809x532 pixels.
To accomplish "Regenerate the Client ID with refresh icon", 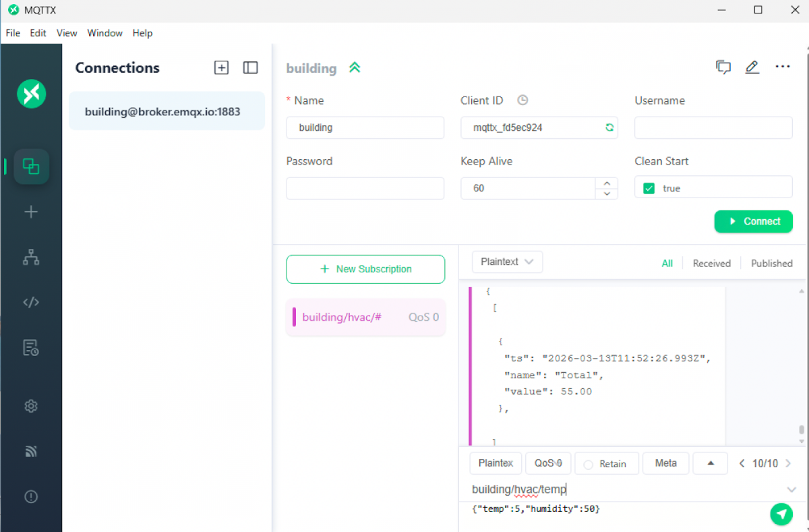I will point(609,127).
